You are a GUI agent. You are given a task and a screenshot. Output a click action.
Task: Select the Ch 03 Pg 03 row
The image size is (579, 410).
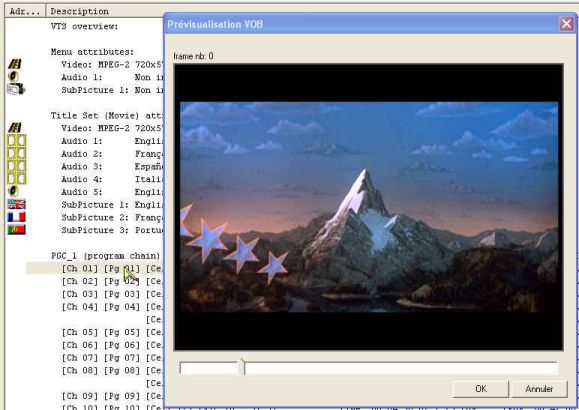(112, 294)
